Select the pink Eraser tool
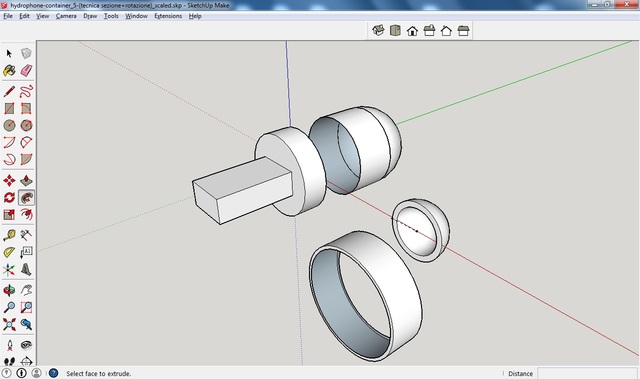Image resolution: width=640 pixels, height=379 pixels. tap(26, 71)
